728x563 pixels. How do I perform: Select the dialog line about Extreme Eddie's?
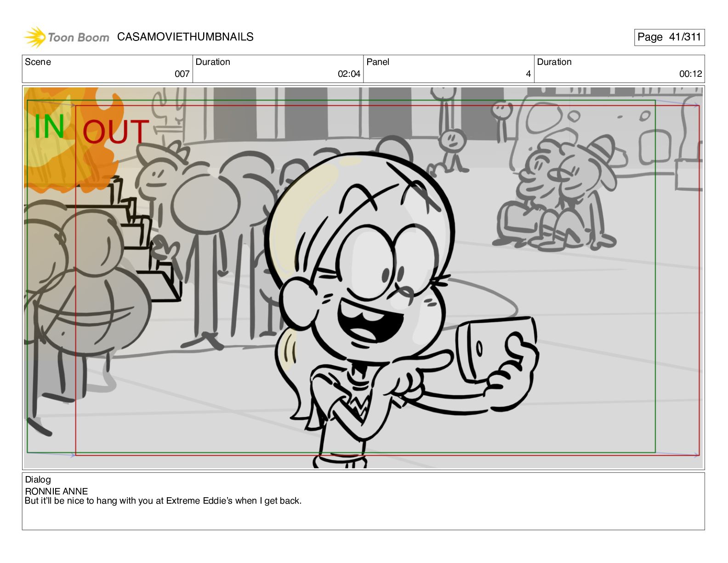coord(163,501)
